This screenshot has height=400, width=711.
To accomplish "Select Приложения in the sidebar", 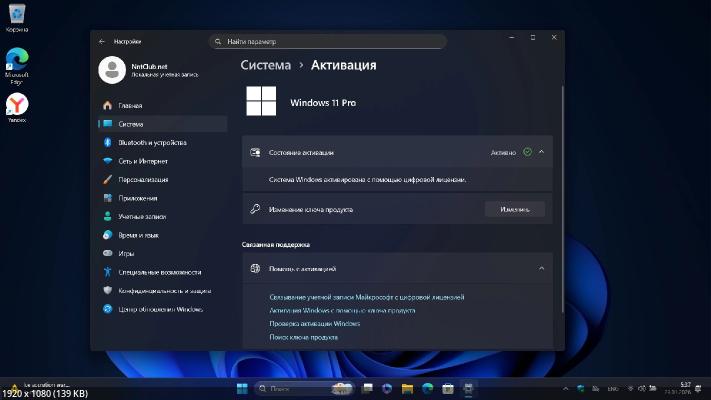I will pyautogui.click(x=138, y=198).
